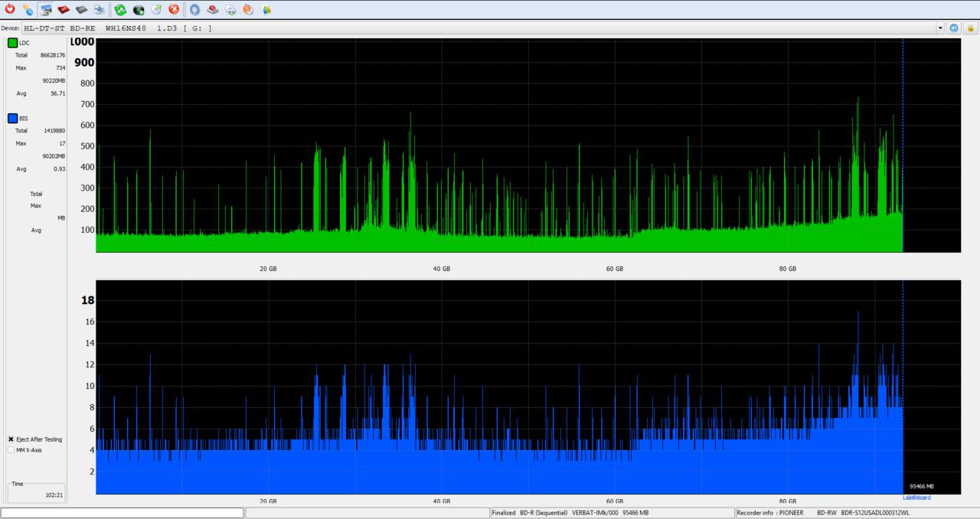Click the red power icon in toolbar
The image size is (980, 519).
tap(10, 9)
